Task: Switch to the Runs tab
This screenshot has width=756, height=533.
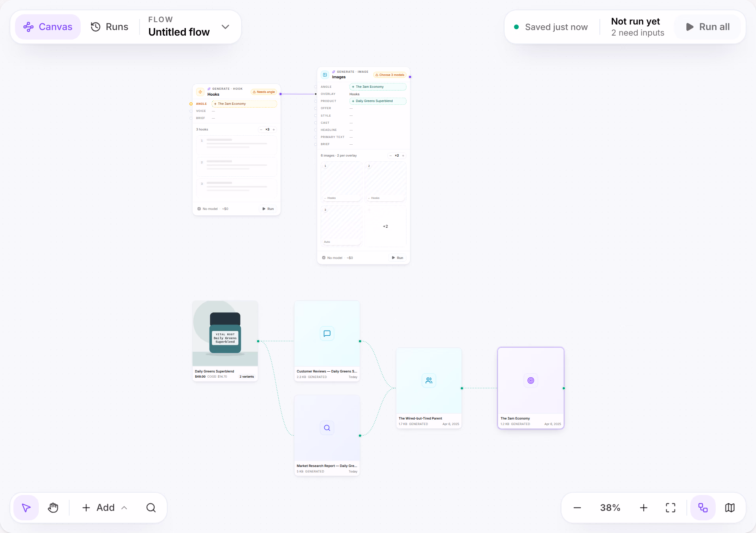Action: pyautogui.click(x=110, y=27)
